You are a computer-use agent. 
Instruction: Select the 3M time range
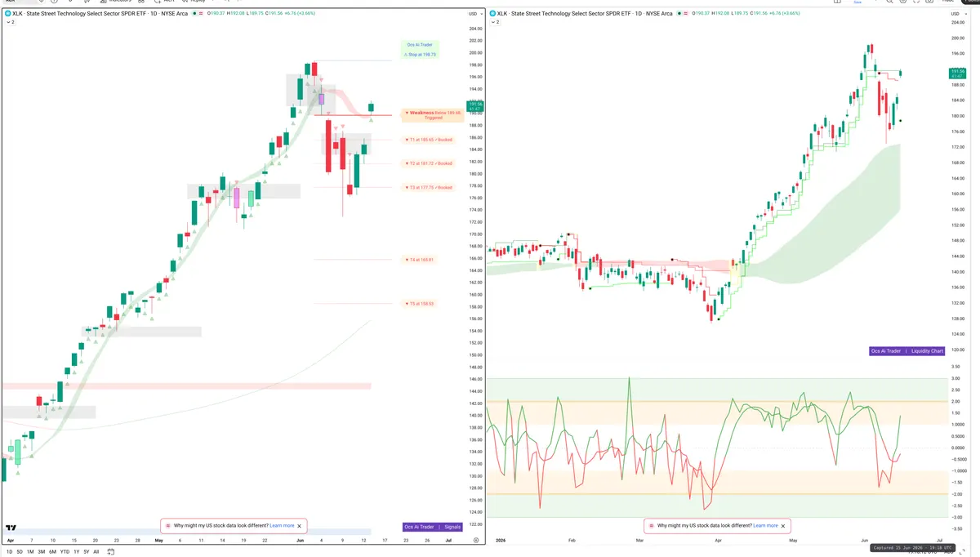pyautogui.click(x=41, y=552)
